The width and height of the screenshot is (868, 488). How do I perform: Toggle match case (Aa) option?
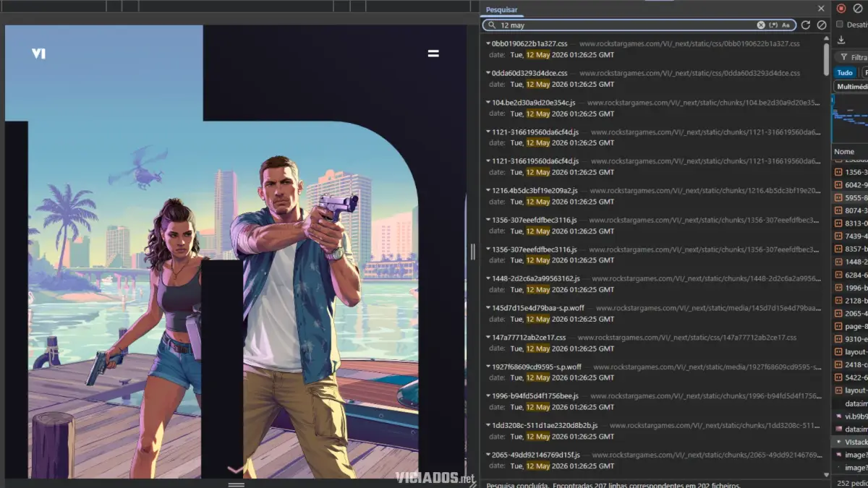click(x=786, y=25)
